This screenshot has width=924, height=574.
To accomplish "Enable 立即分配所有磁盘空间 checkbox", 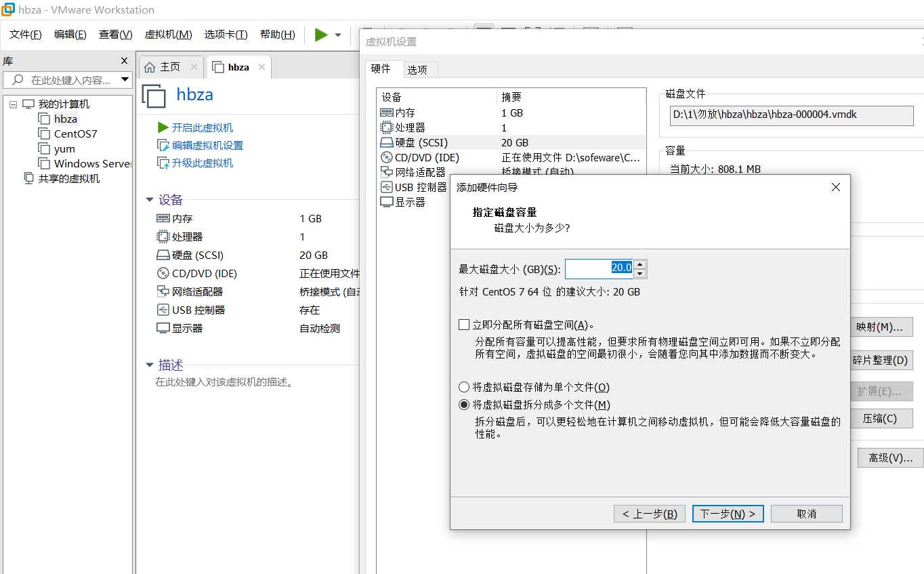I will 464,325.
